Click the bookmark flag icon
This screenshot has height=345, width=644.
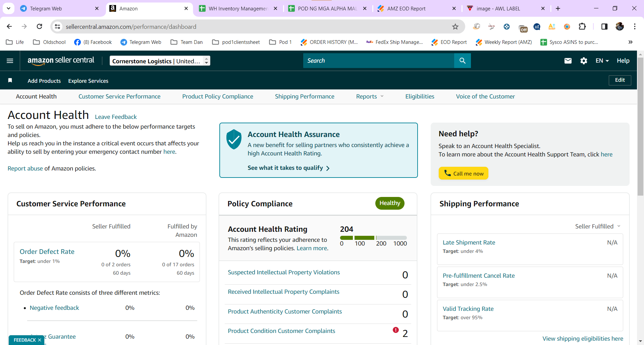10,80
